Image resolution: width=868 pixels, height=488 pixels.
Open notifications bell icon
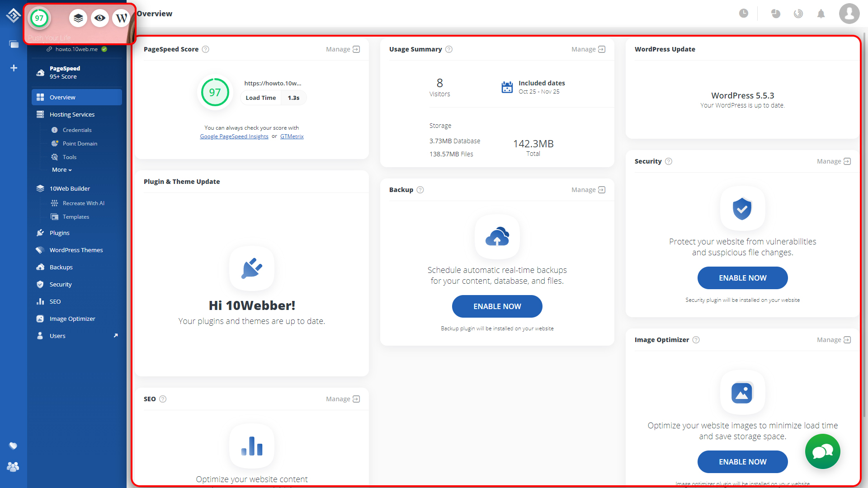coord(821,14)
